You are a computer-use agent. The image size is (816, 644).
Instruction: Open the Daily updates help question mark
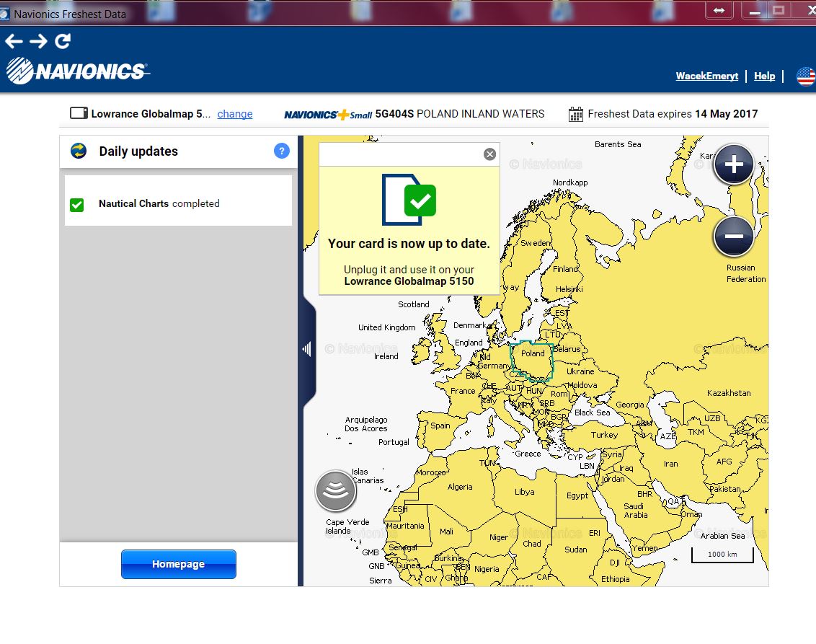[282, 151]
